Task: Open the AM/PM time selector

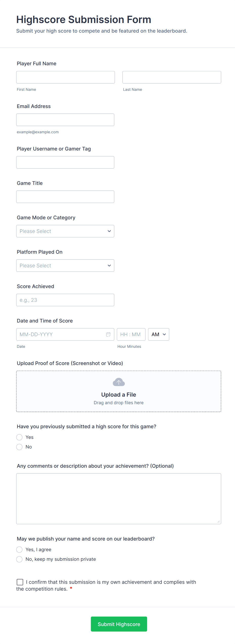Action: [x=158, y=334]
